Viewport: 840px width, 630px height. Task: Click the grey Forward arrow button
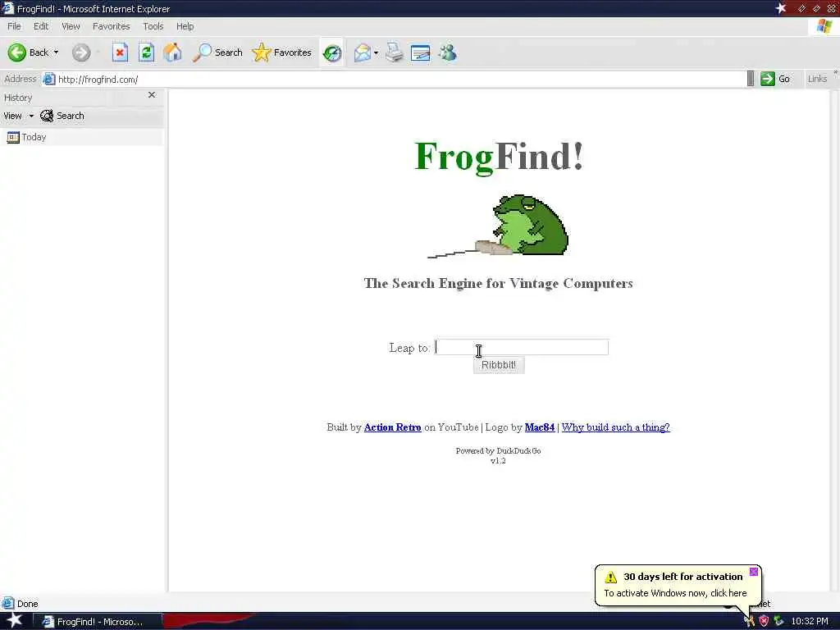point(81,52)
